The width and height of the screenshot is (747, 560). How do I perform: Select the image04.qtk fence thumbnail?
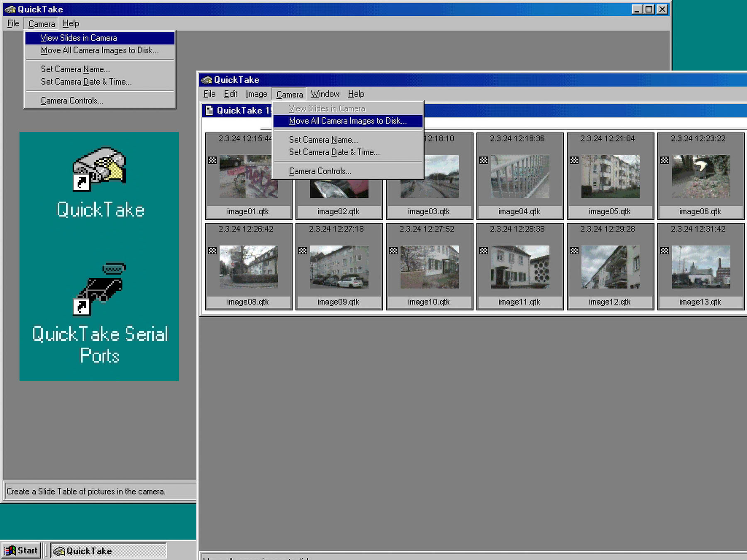[x=520, y=177]
